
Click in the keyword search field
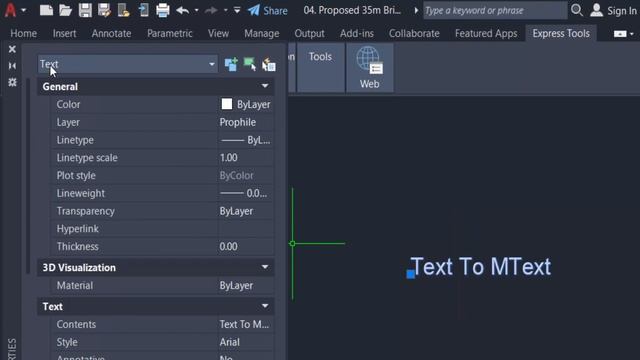(x=495, y=10)
